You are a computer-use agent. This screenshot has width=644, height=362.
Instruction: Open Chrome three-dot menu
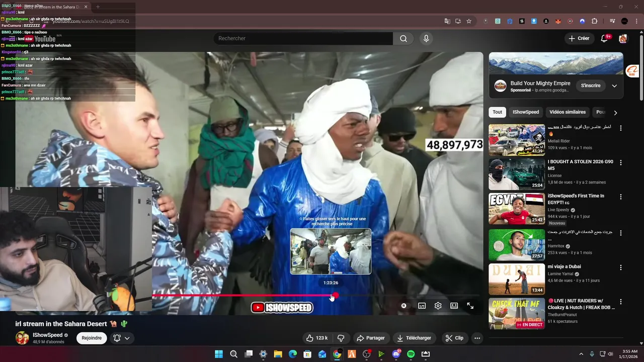pos(636,21)
